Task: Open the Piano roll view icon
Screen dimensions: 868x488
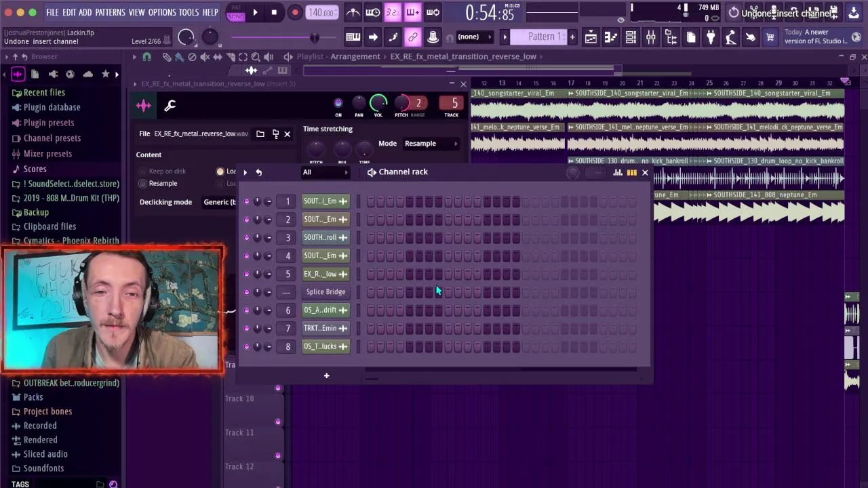Action: point(611,37)
